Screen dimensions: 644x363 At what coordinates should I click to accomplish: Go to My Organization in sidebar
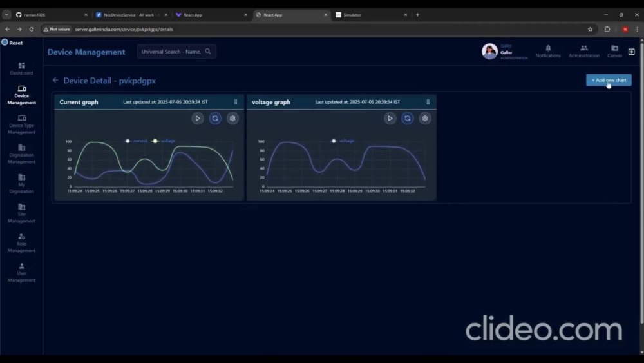[21, 184]
